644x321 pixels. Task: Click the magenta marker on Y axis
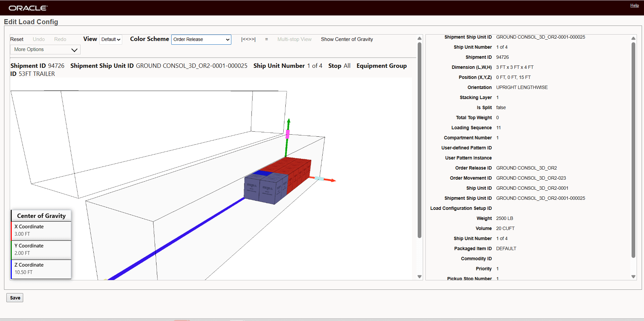287,134
